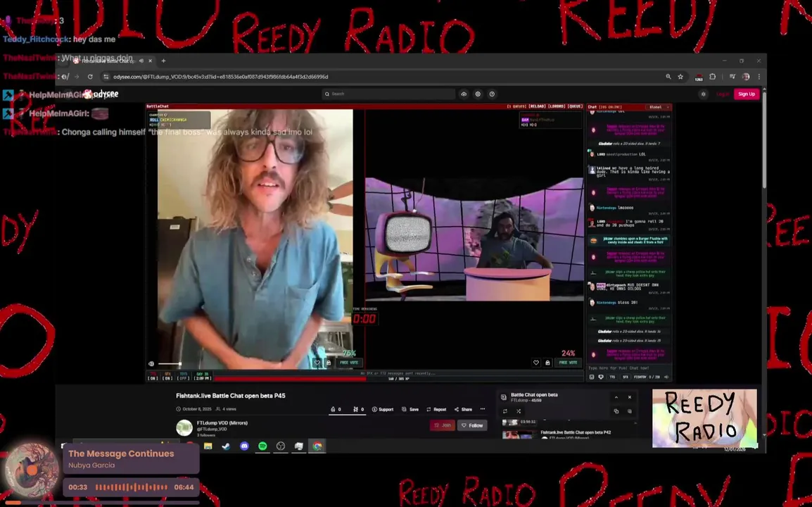Adjust the left video volume slider

(170, 363)
